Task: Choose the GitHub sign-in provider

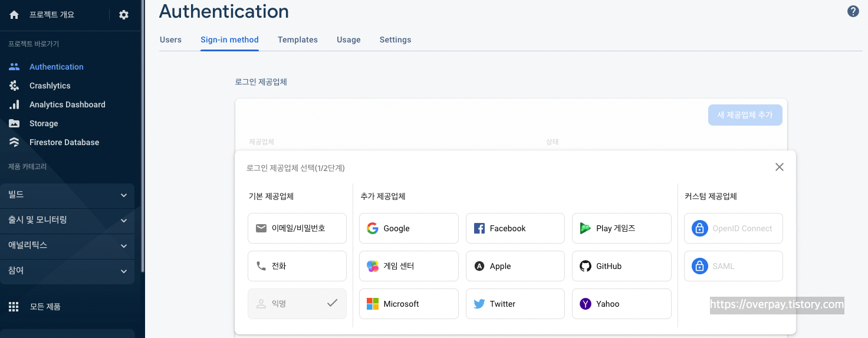Action: [x=622, y=266]
